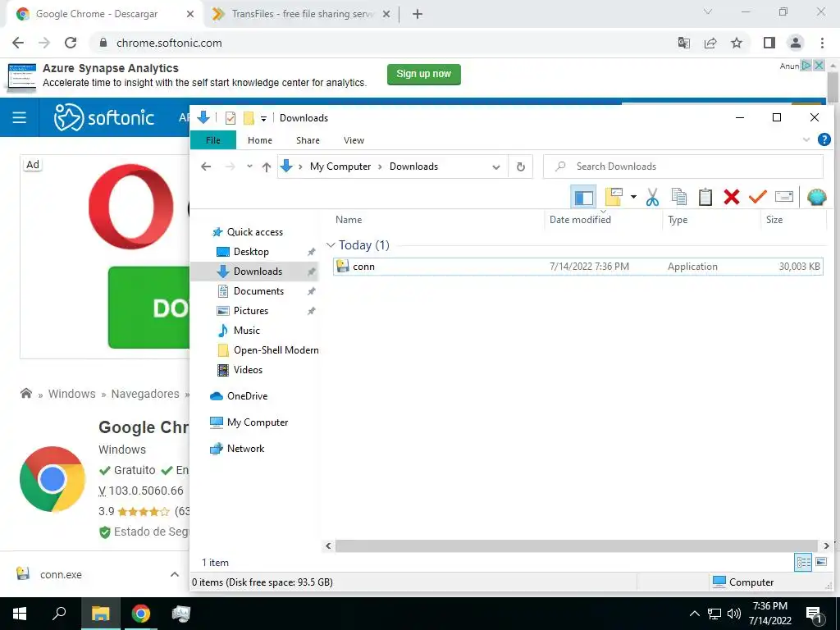Click the Cut scissors icon
The image size is (840, 630).
[652, 197]
